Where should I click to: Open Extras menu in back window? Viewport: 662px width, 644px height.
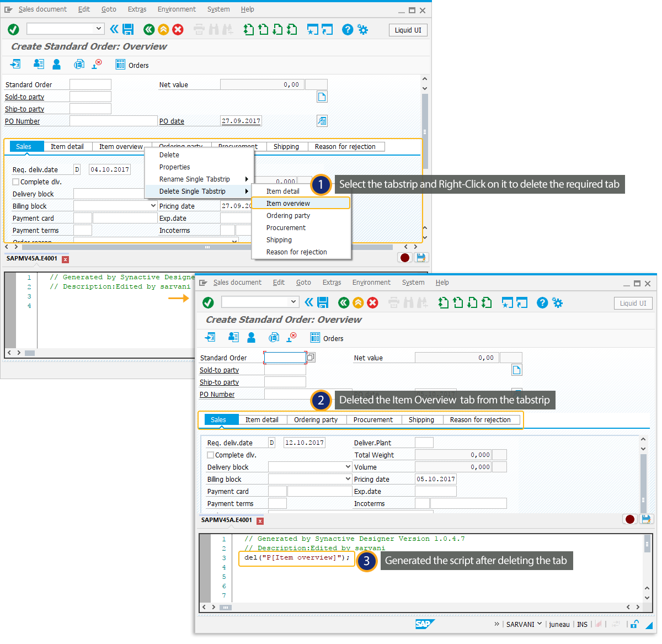137,9
